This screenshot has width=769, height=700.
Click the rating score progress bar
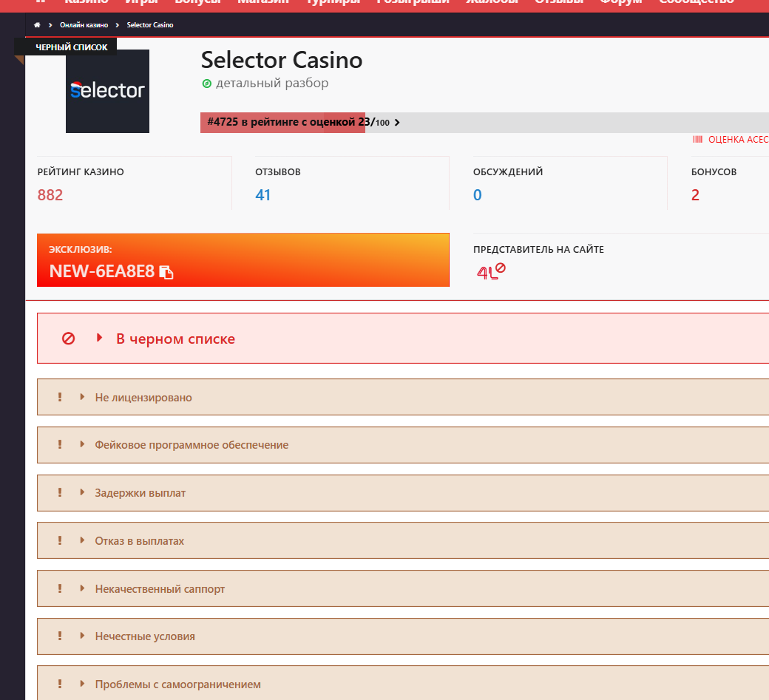click(x=484, y=123)
